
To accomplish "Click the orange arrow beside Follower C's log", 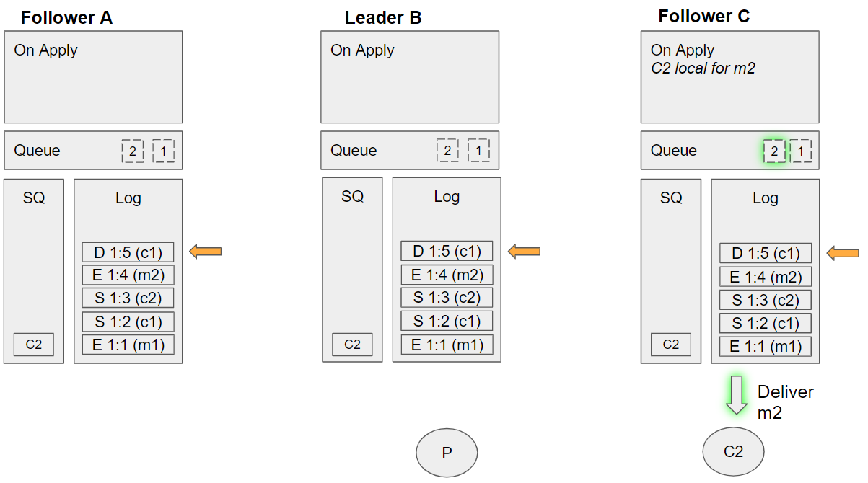I will [843, 253].
